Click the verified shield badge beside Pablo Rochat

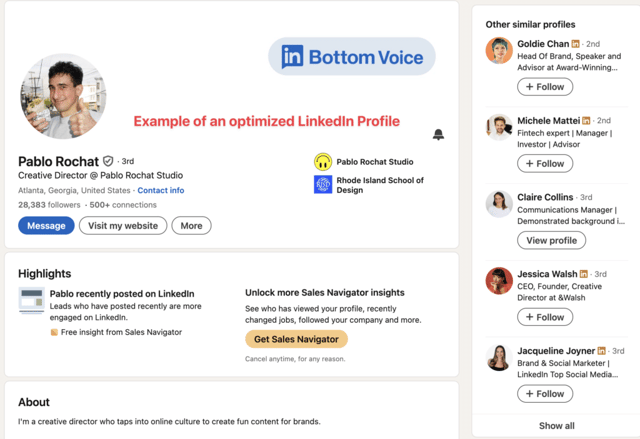(x=108, y=161)
